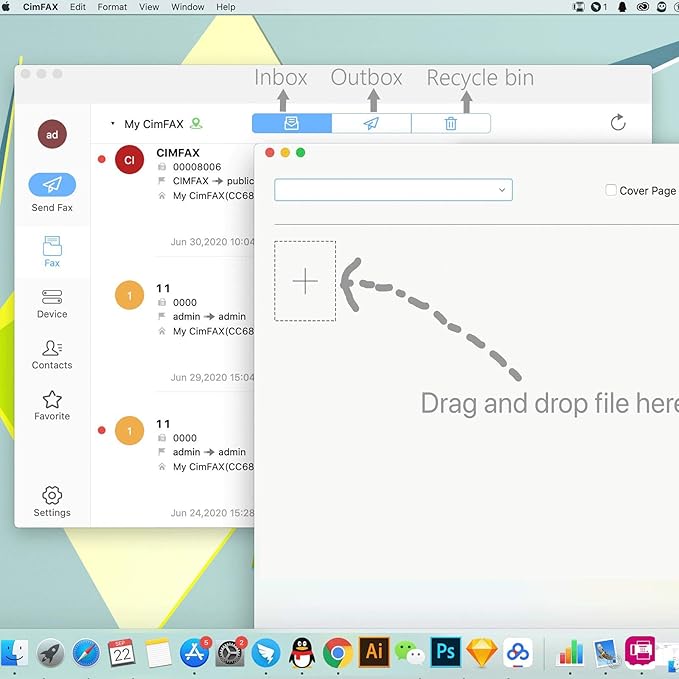Expand the My CimFAX disclosure triangle

[112, 124]
